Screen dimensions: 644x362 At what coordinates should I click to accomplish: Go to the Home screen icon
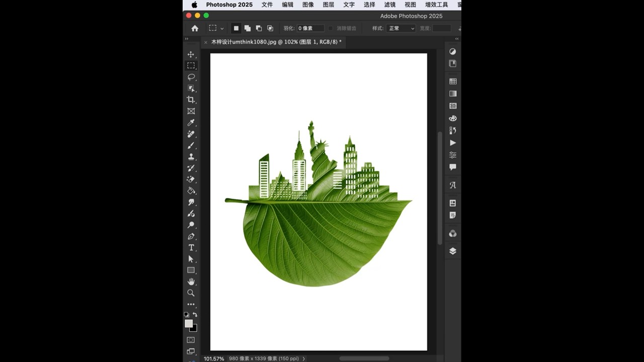[x=195, y=28]
